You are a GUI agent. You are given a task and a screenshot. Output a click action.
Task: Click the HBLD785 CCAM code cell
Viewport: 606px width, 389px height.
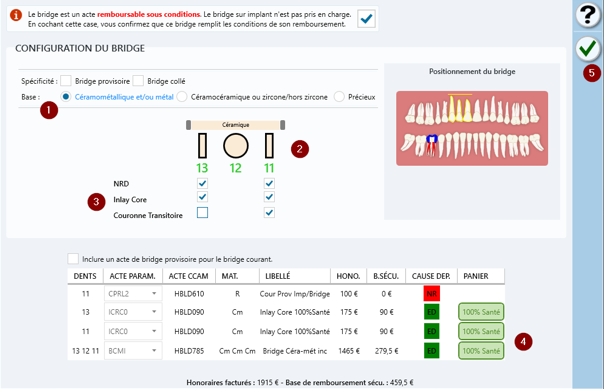coord(189,351)
